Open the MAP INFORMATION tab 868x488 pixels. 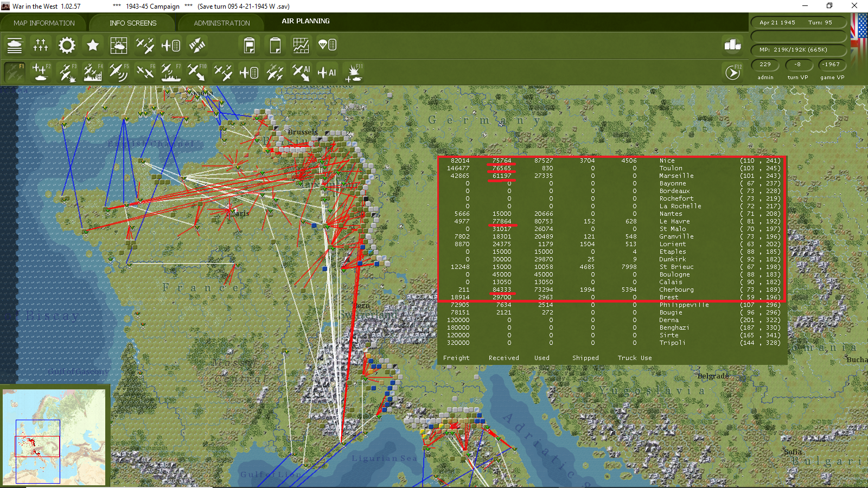point(44,23)
